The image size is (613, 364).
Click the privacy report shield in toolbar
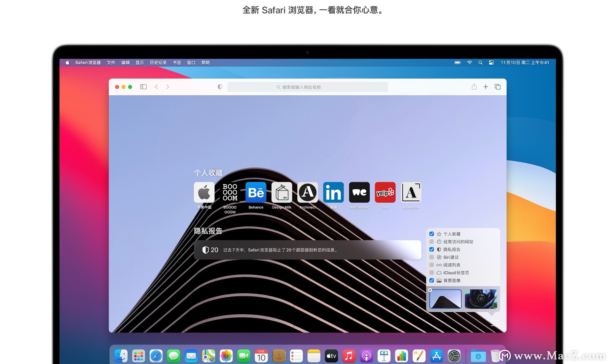click(x=220, y=87)
